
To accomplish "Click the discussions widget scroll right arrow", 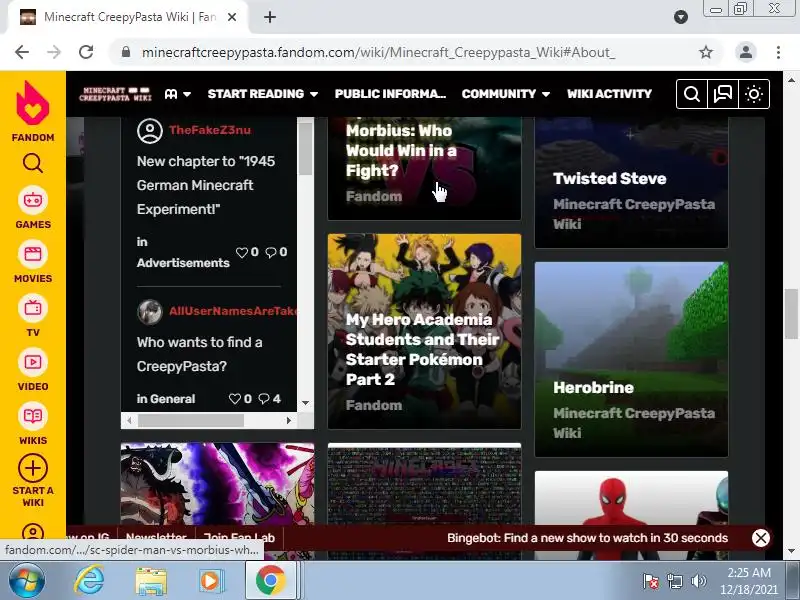I will pos(289,420).
